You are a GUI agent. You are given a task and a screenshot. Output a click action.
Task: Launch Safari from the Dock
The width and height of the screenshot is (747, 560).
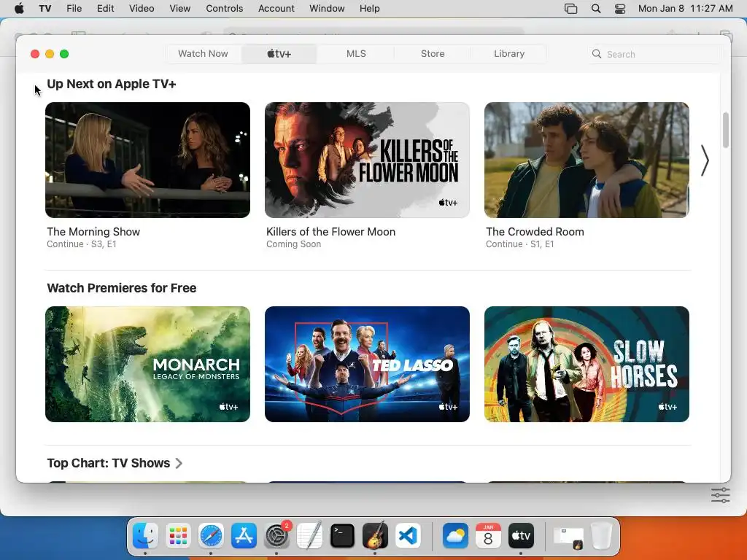coord(211,536)
